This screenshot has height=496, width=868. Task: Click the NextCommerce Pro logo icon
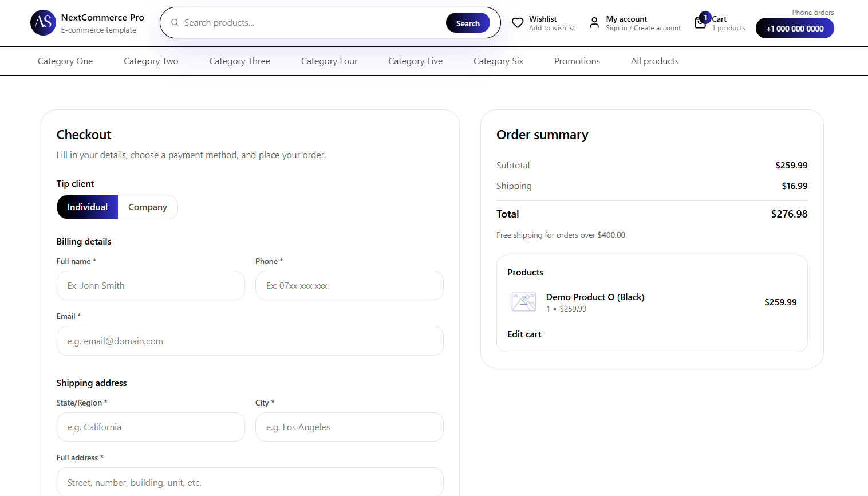coord(43,22)
